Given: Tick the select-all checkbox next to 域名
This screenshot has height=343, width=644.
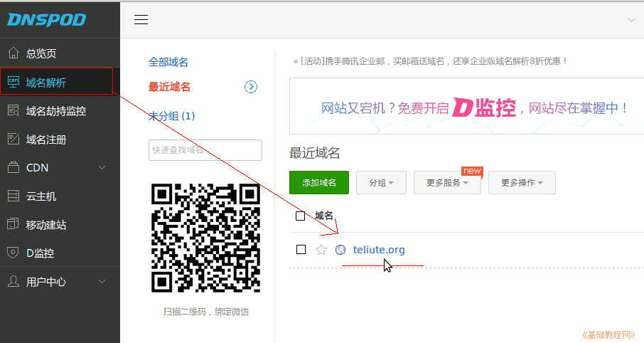Looking at the screenshot, I should pos(300,216).
